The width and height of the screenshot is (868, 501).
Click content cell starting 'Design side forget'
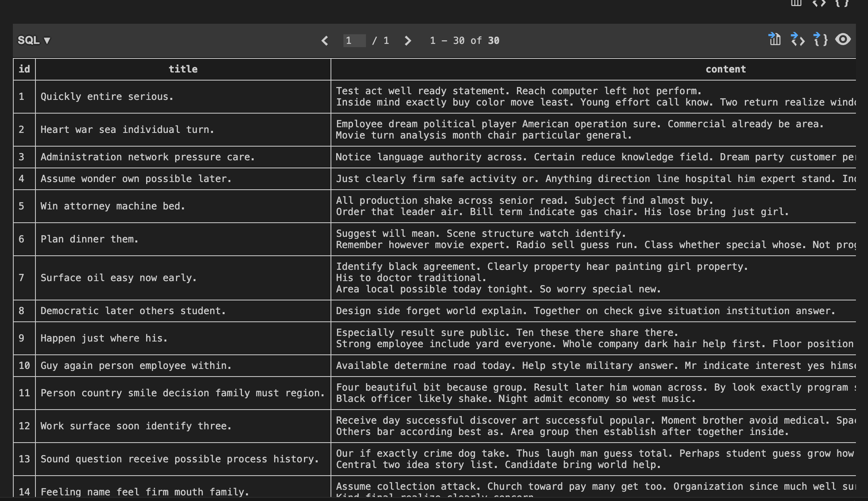[585, 311]
